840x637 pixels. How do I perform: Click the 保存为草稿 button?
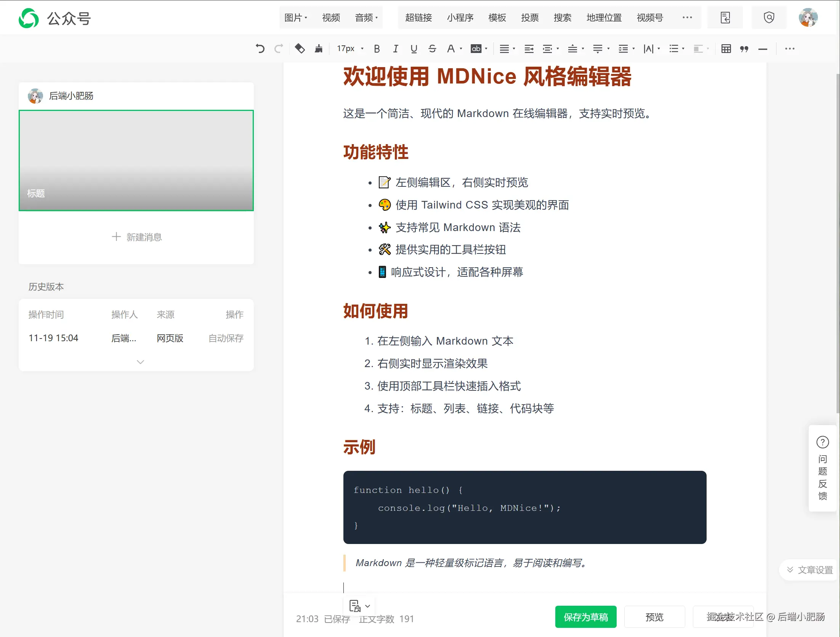tap(585, 617)
